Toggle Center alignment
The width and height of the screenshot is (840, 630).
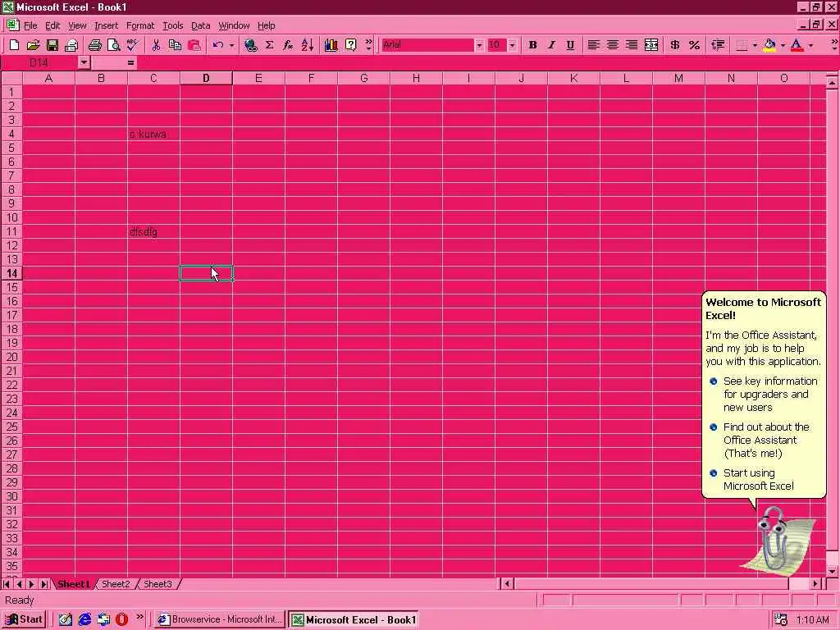pyautogui.click(x=612, y=45)
